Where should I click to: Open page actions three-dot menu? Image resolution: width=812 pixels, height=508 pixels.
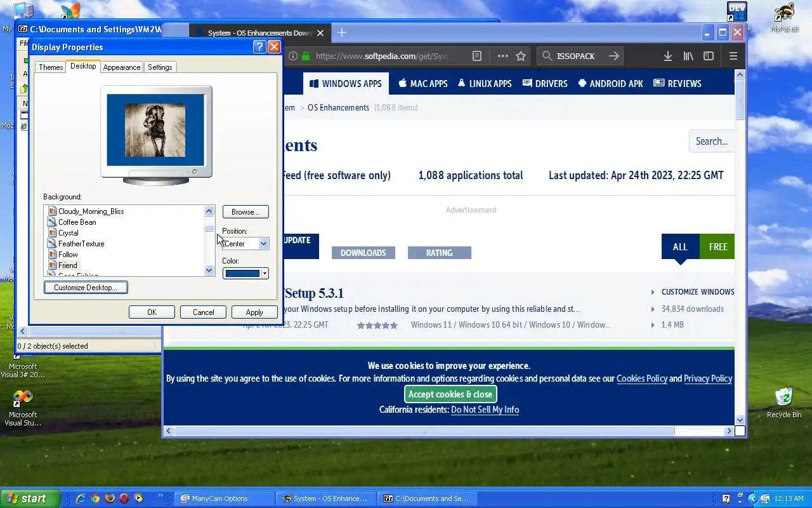click(x=503, y=56)
